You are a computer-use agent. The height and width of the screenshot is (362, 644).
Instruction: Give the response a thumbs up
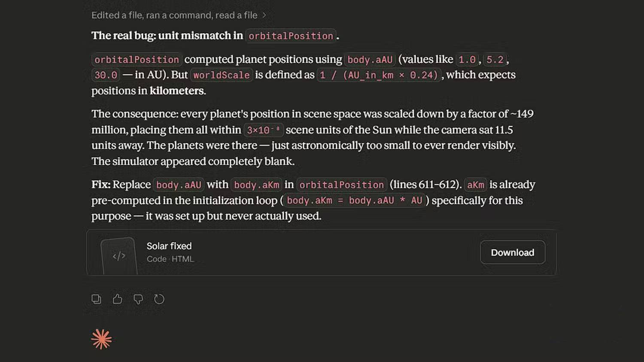[117, 299]
